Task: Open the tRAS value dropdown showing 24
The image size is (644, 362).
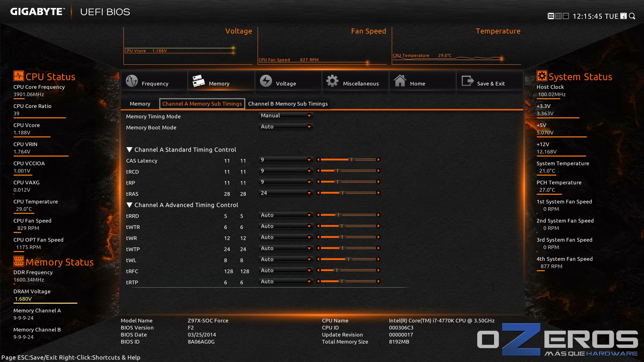Action: 286,193
